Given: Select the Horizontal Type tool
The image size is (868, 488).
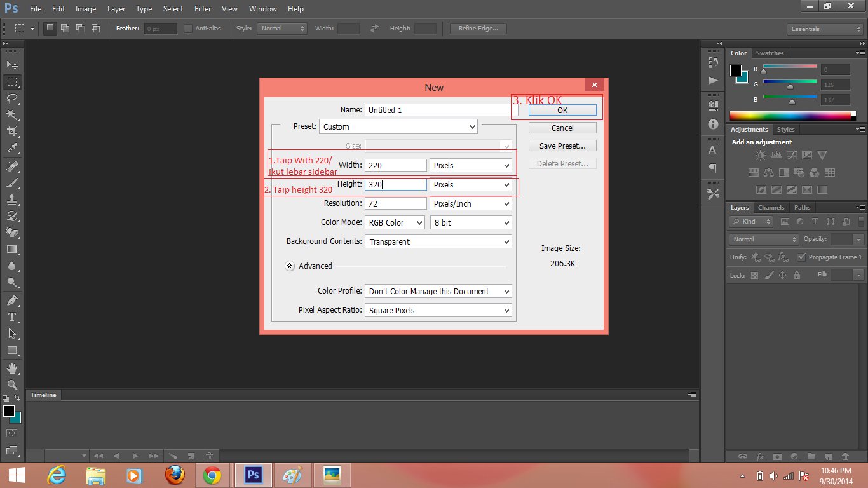Looking at the screenshot, I should 13,317.
